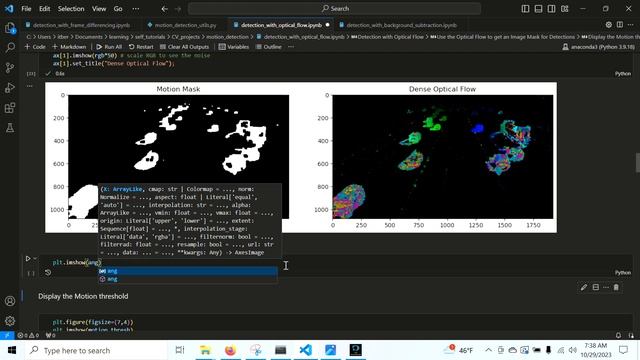640x360 pixels.
Task: Open the Accounts icon in activity bar
Action: [10, 301]
